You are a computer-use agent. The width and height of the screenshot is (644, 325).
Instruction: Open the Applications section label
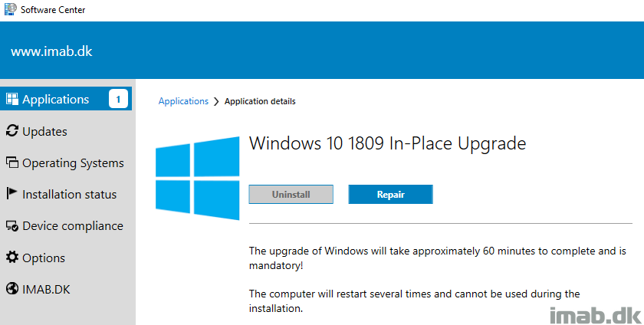pos(55,100)
